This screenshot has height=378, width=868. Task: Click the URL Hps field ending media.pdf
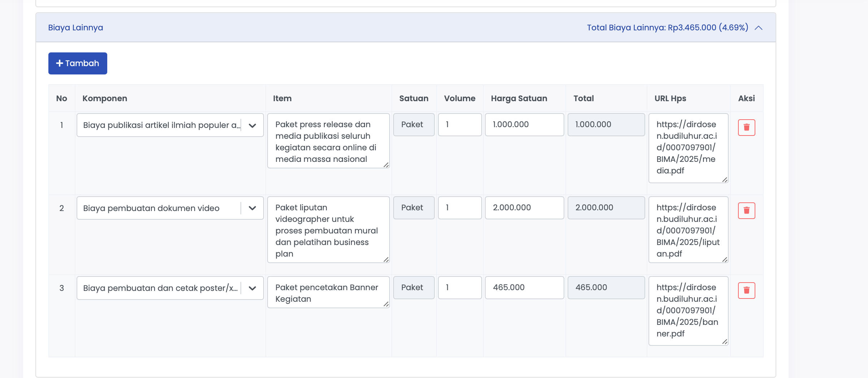pyautogui.click(x=688, y=148)
